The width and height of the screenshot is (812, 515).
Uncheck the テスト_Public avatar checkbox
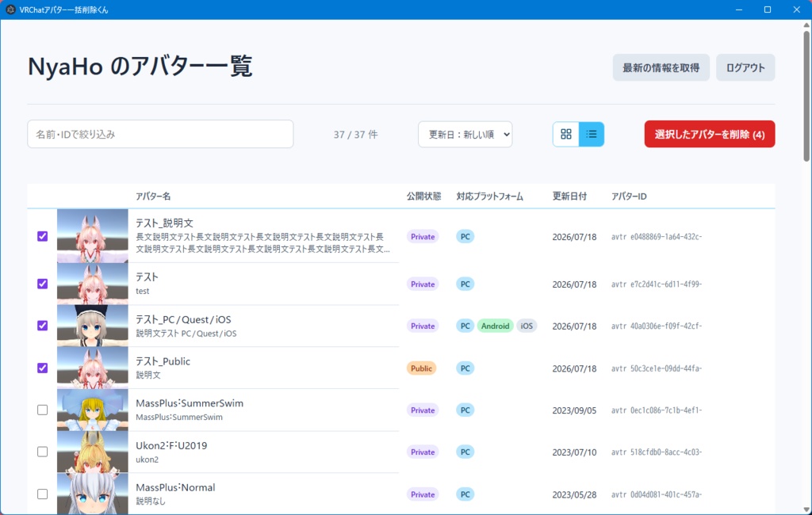(43, 368)
